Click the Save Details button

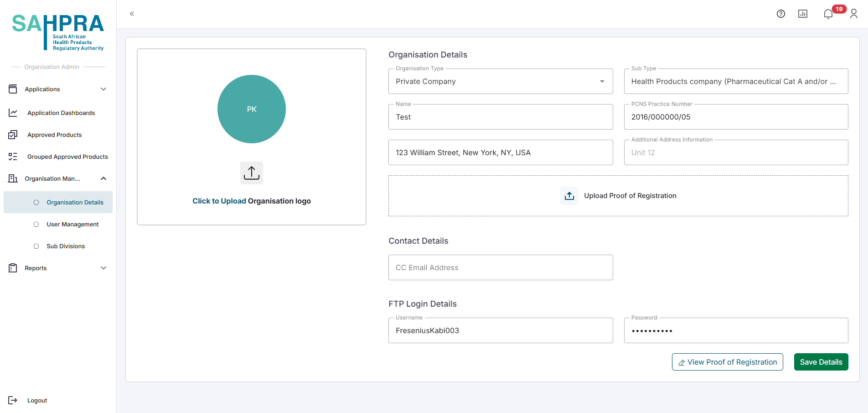point(821,362)
